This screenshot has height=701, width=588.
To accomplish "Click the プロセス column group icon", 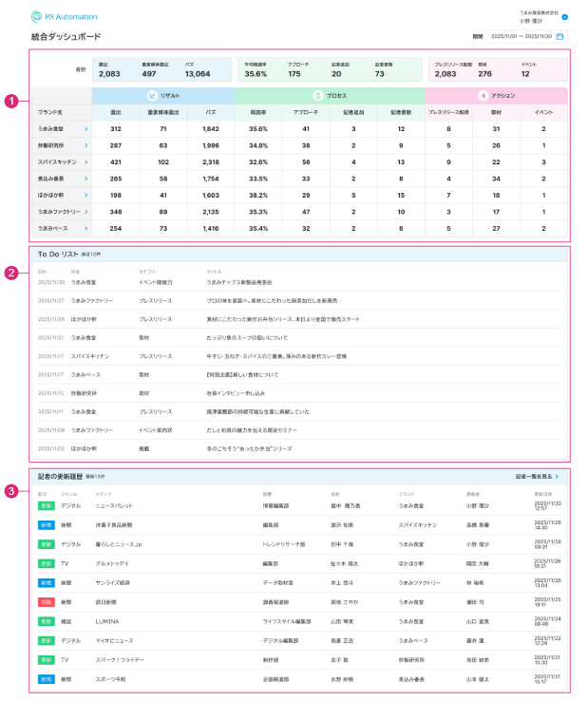I will coord(317,96).
